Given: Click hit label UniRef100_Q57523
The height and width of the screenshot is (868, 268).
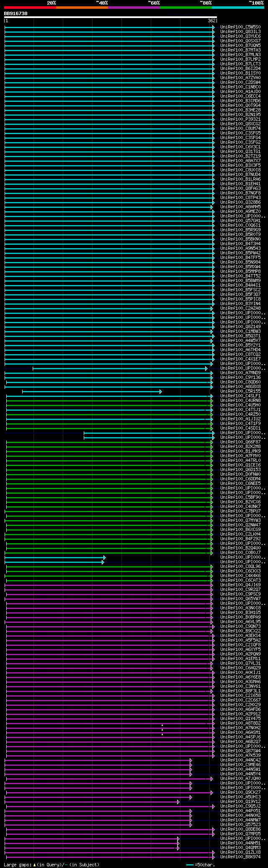Looking at the screenshot, I should click(240, 825).
